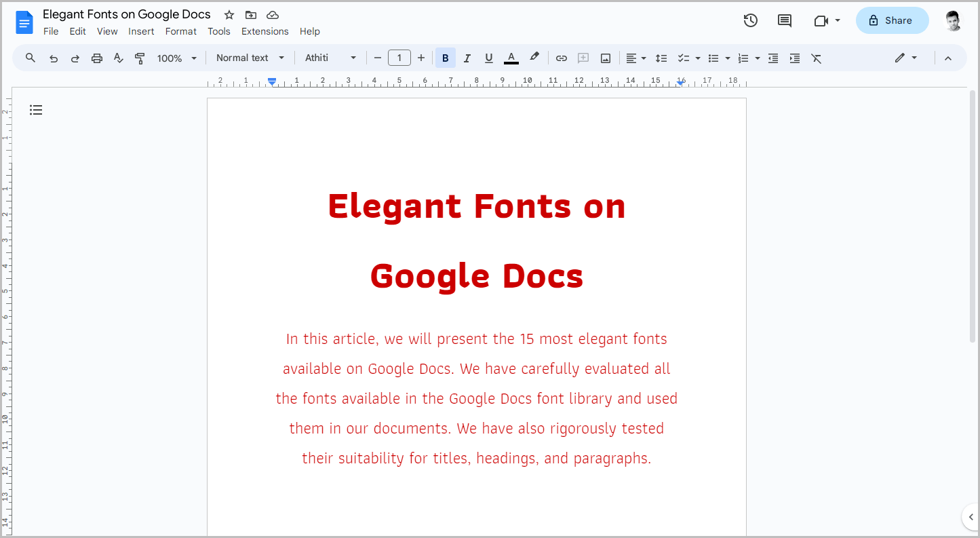
Task: Apply italic formatting
Action: (467, 58)
